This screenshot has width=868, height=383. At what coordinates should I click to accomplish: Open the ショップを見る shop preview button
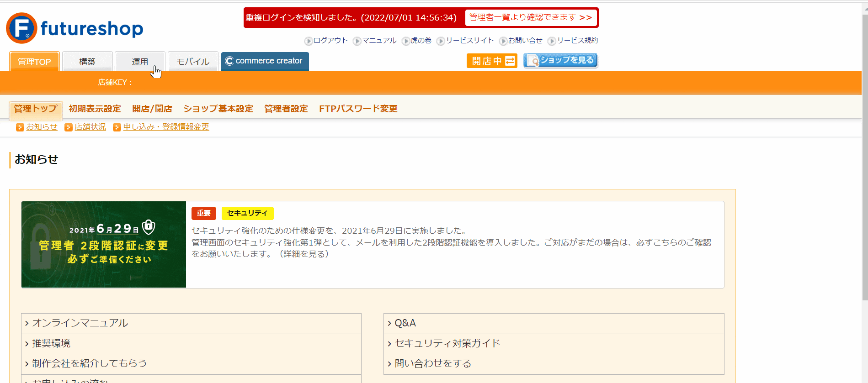click(560, 60)
